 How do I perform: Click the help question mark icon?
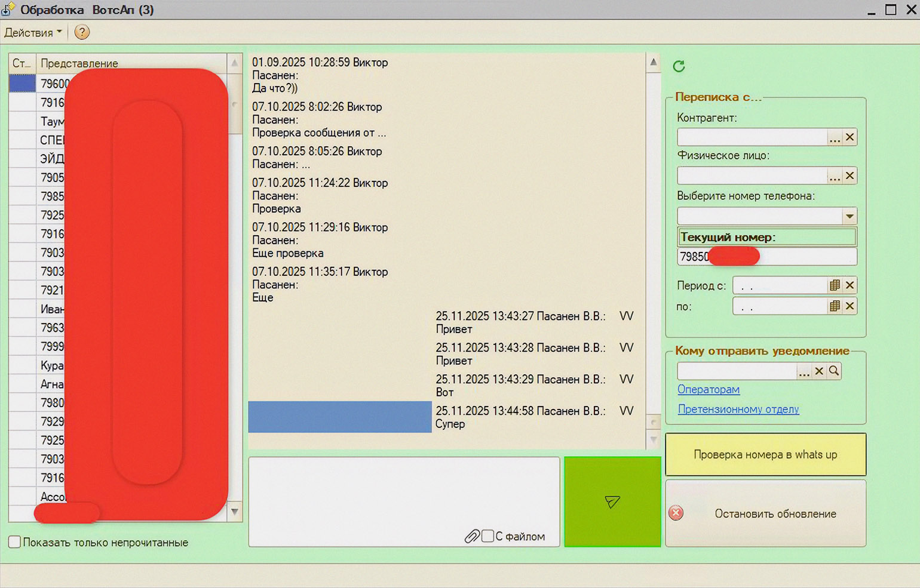[82, 32]
